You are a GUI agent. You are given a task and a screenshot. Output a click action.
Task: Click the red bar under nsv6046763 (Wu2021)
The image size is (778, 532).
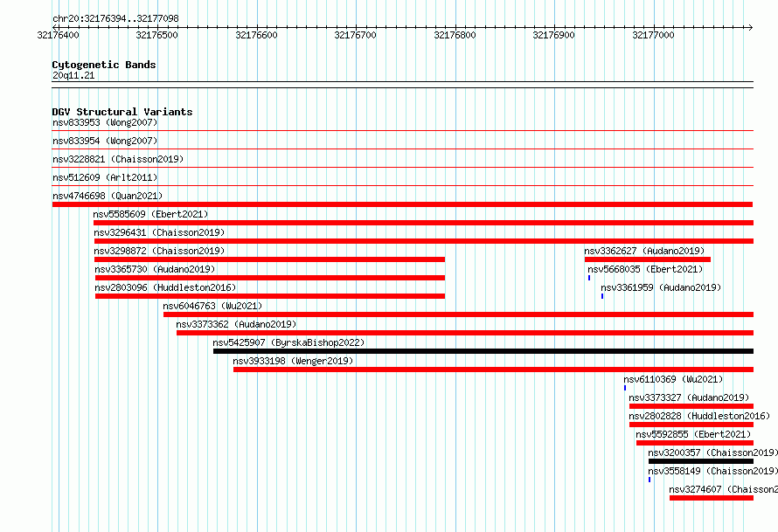[x=458, y=314]
